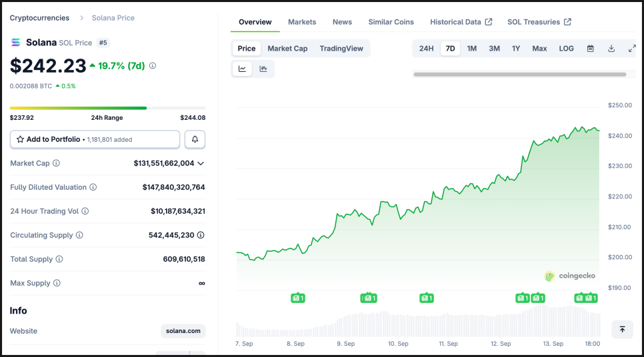
Task: Open the Market Cap info tooltip icon
Action: tap(56, 163)
